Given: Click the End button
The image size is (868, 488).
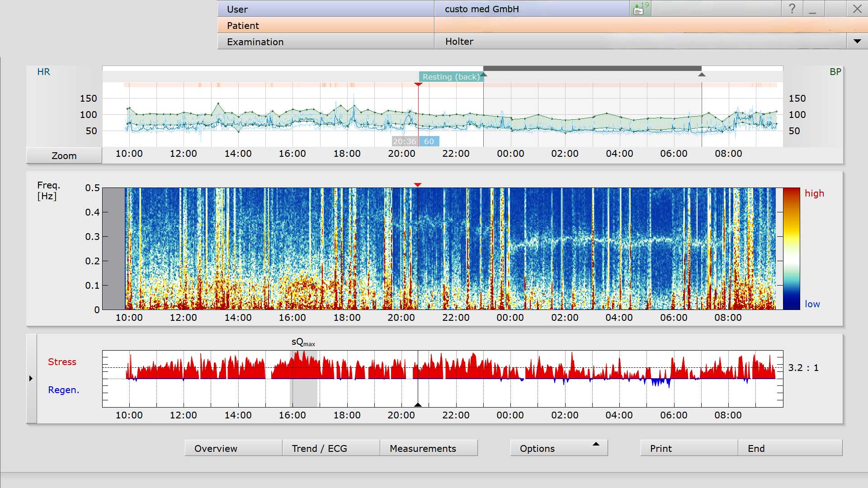Looking at the screenshot, I should pyautogui.click(x=790, y=448).
